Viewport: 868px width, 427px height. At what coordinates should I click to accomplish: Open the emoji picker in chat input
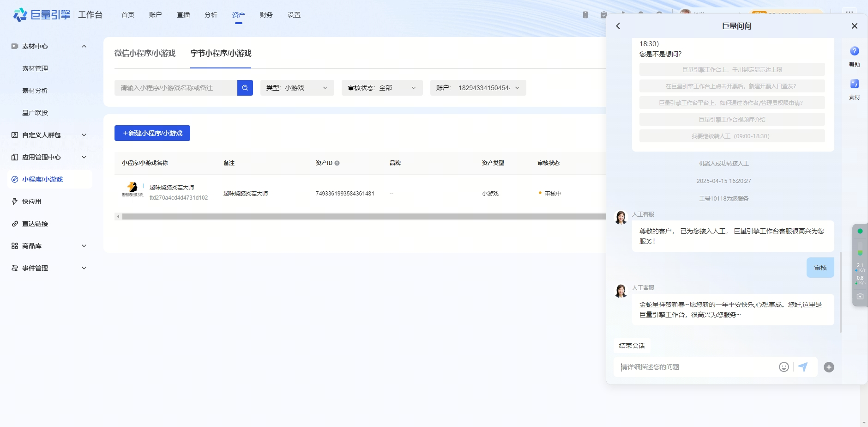coord(784,367)
